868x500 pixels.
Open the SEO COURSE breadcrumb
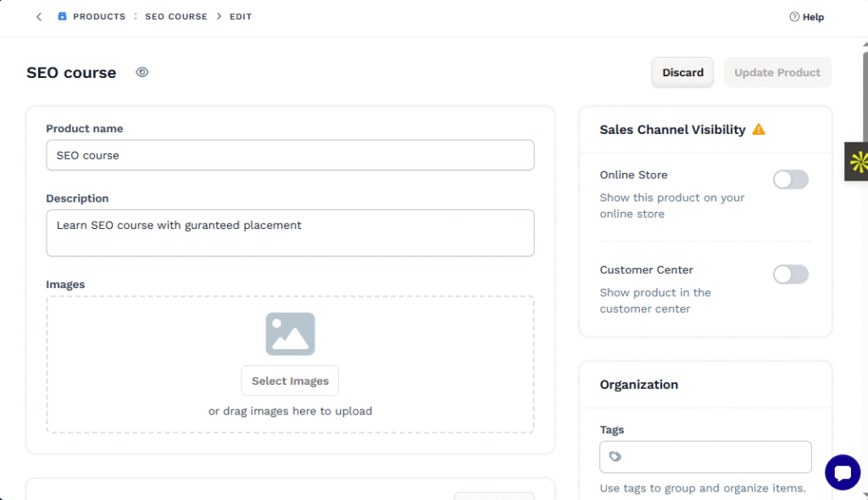pos(176,17)
